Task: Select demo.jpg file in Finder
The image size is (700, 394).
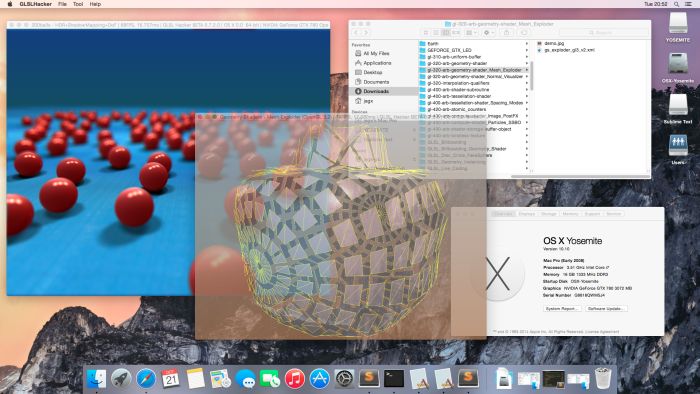Action: (550, 43)
